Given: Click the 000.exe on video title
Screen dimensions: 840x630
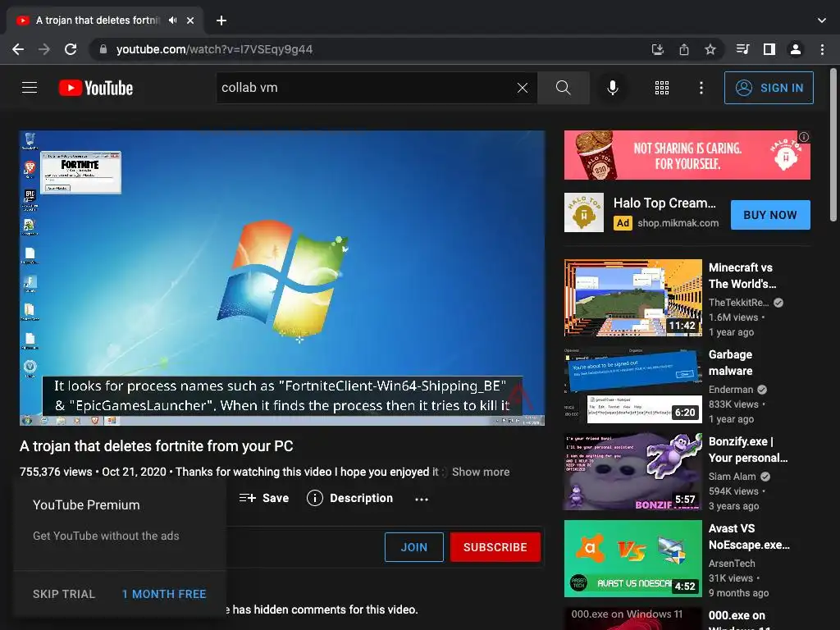Looking at the screenshot, I should pyautogui.click(x=737, y=618).
